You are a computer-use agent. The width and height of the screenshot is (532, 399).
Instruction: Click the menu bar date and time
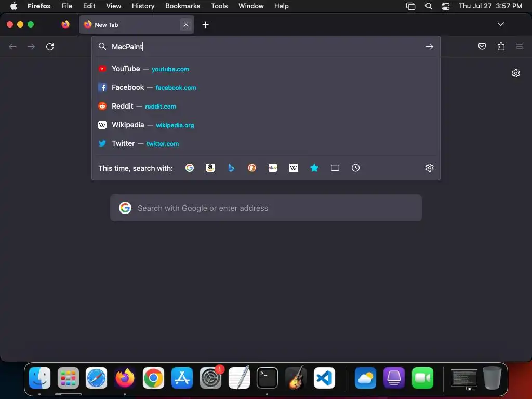tap(490, 6)
